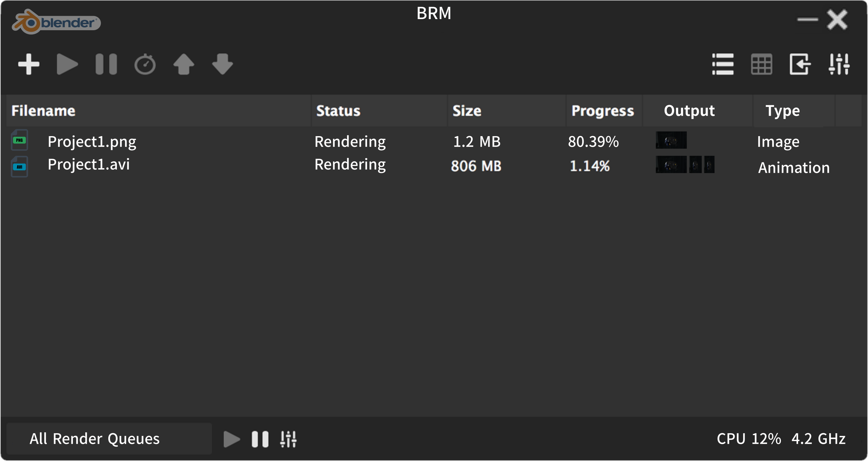The image size is (868, 461).
Task: Move item down with the down arrow icon
Action: (x=222, y=64)
